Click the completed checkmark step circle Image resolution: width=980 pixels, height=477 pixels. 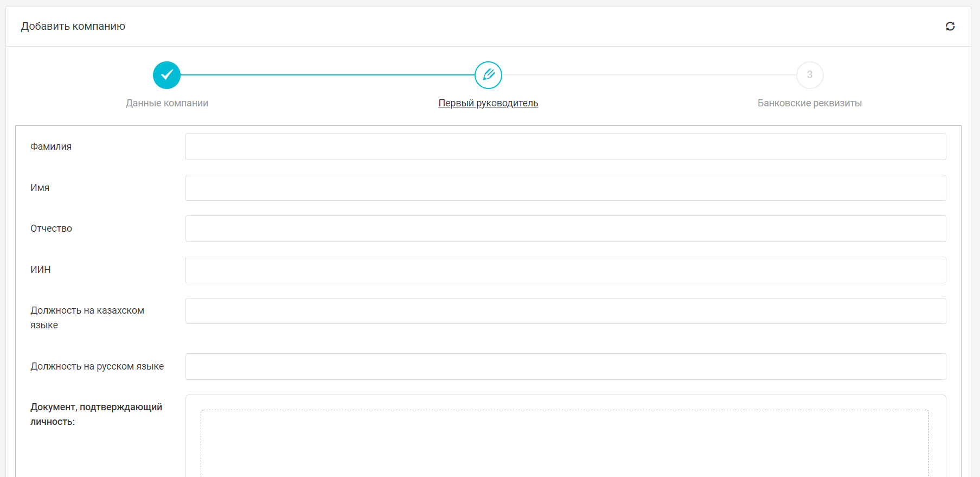pos(166,75)
